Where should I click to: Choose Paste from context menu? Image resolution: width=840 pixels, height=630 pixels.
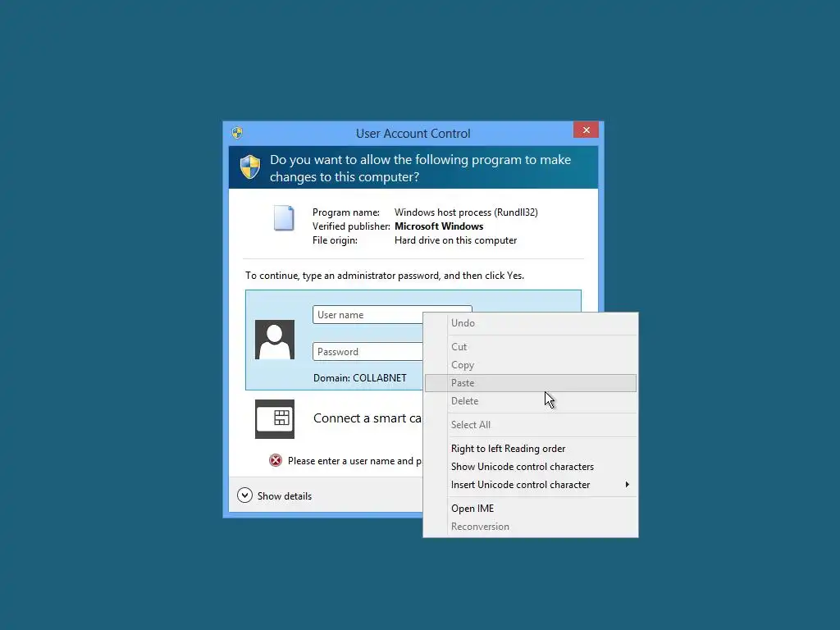(531, 383)
